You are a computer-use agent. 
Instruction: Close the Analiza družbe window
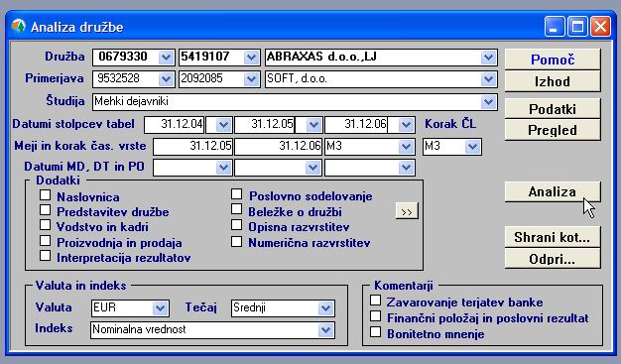pyautogui.click(x=600, y=27)
